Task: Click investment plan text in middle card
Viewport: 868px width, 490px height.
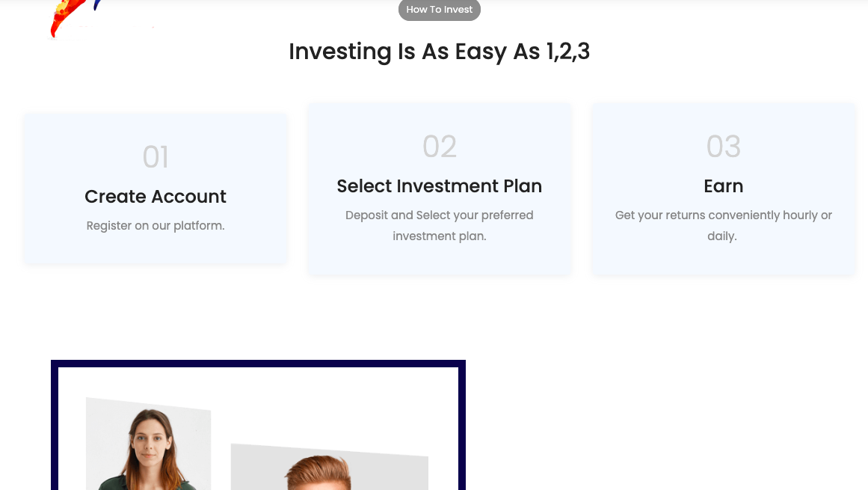Action: [440, 236]
